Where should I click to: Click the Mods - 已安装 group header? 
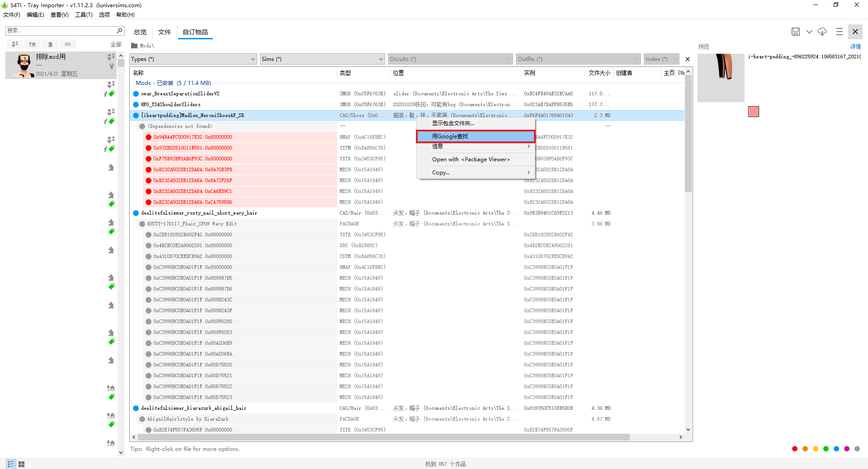point(174,83)
